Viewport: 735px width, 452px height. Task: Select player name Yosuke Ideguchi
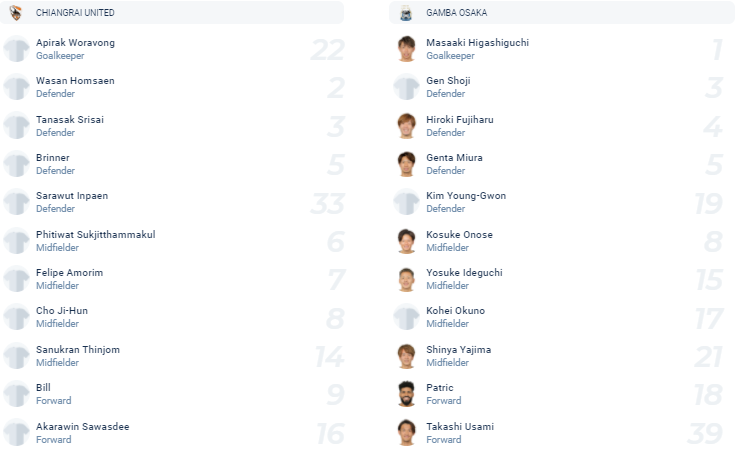(463, 273)
